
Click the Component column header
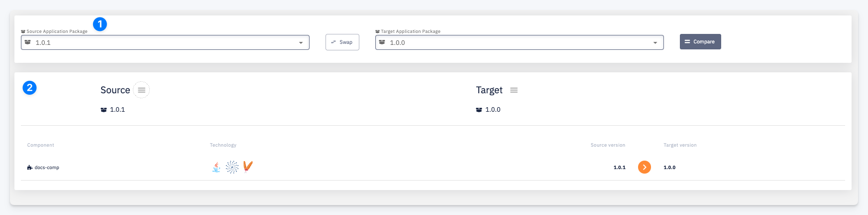pyautogui.click(x=41, y=145)
